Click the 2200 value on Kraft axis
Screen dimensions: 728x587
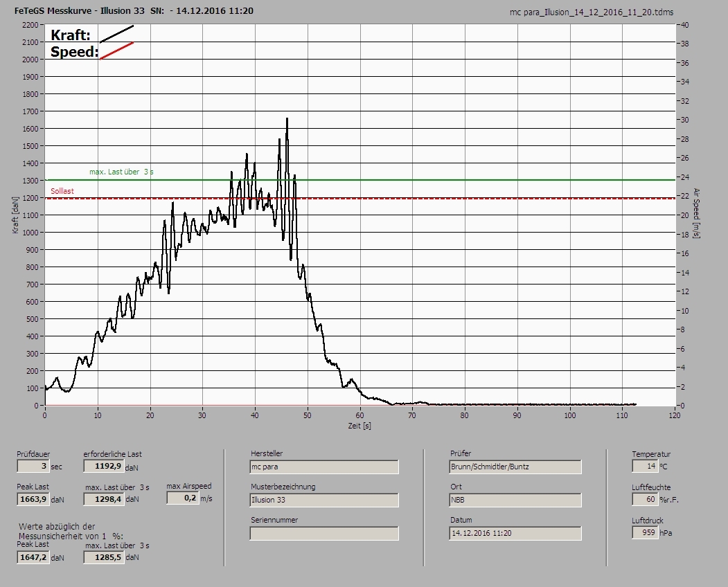click(x=30, y=25)
